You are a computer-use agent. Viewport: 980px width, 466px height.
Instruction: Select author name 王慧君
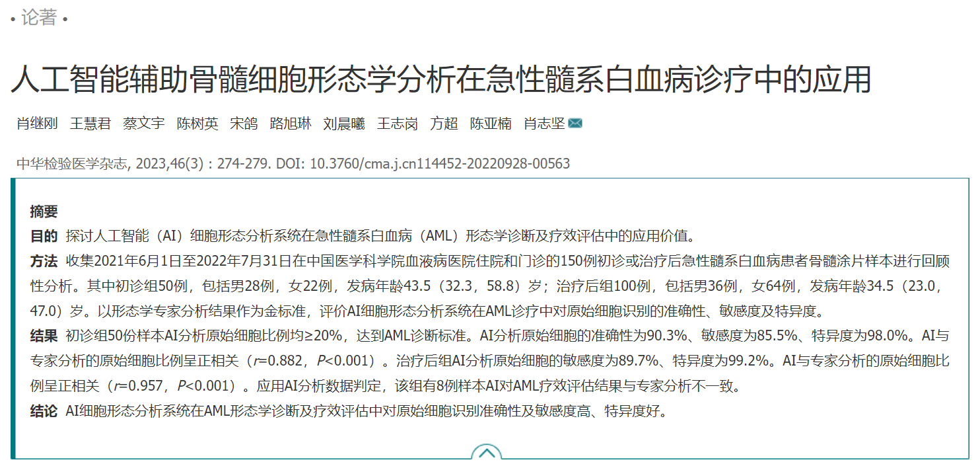click(x=90, y=124)
